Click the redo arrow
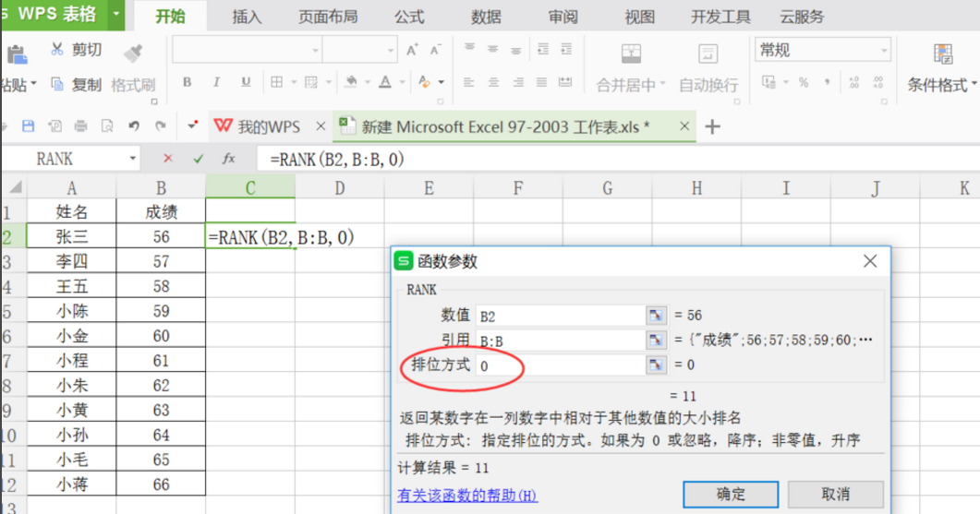The height and width of the screenshot is (514, 980). pyautogui.click(x=160, y=126)
